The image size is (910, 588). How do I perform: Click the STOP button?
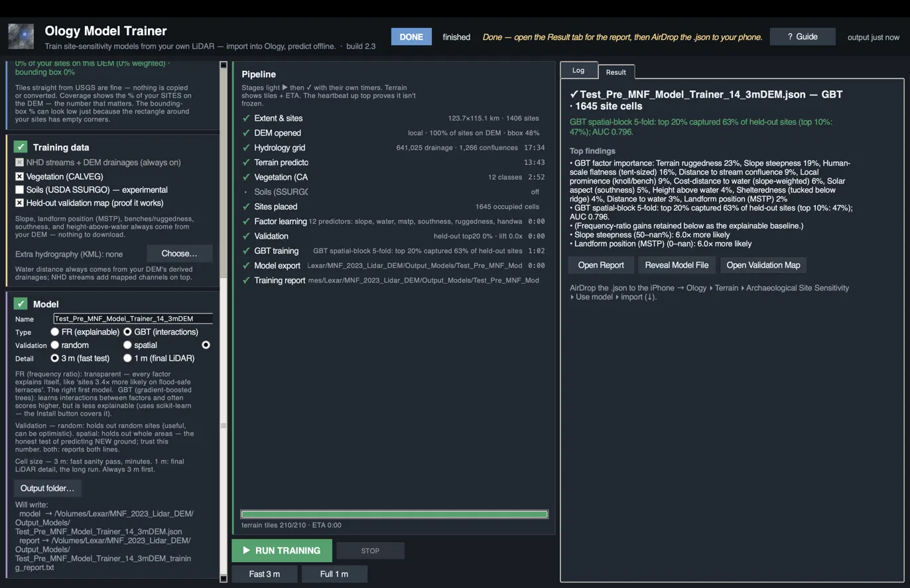[370, 550]
